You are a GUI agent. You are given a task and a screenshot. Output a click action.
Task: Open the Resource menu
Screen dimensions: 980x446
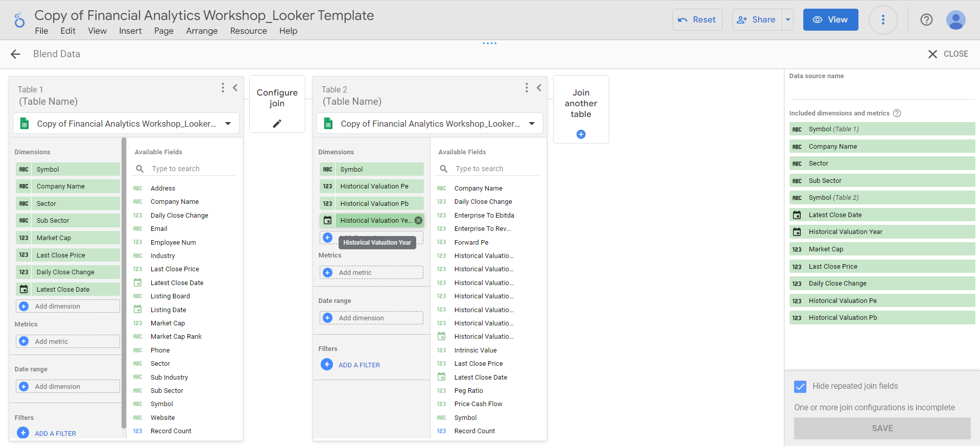tap(249, 31)
